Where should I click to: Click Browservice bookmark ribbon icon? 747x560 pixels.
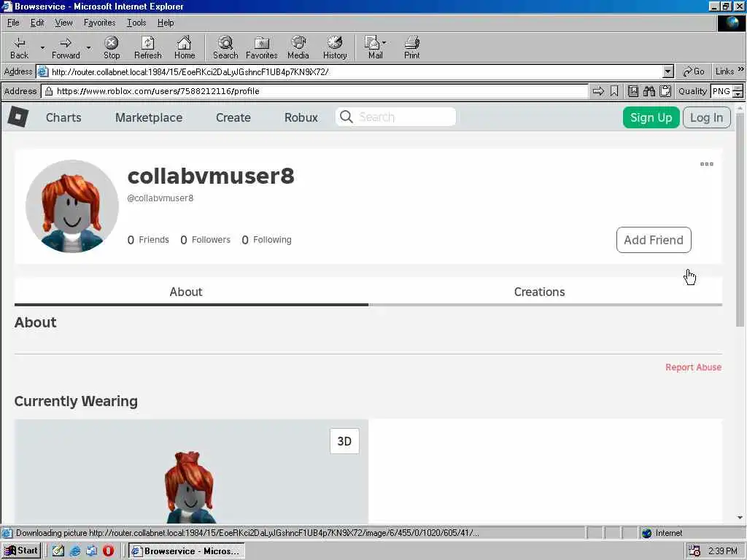coord(614,91)
